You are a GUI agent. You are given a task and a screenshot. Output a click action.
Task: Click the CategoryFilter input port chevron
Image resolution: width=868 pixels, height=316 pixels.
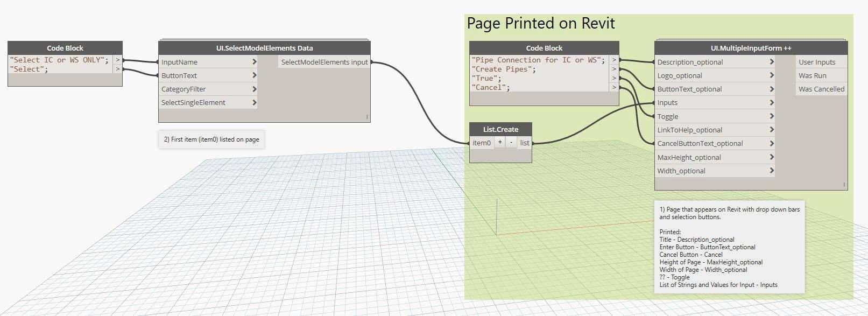pyautogui.click(x=255, y=89)
